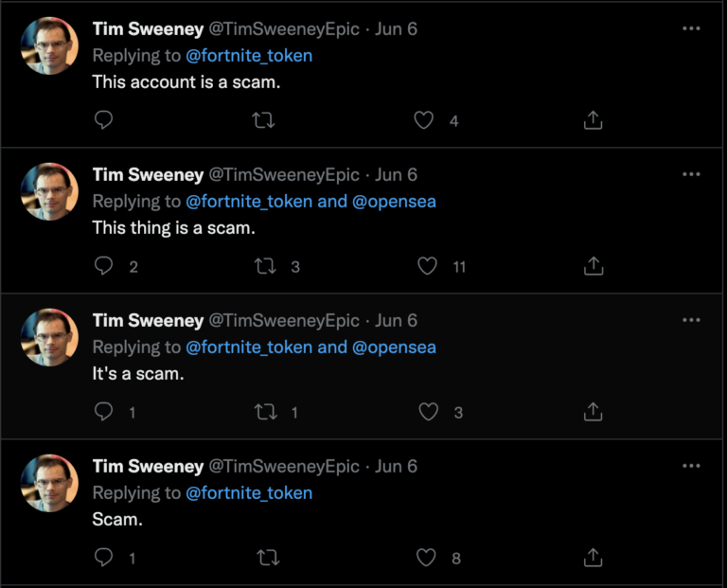Like the "This account is a scam." tweet
Image resolution: width=727 pixels, height=588 pixels.
pyautogui.click(x=425, y=120)
